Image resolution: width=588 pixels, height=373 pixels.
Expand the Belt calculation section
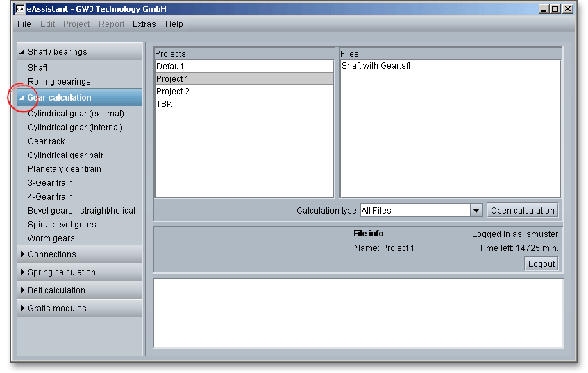tap(22, 290)
